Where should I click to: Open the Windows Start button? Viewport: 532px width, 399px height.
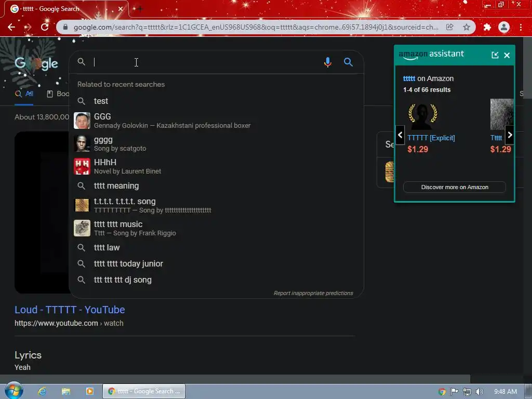tap(14, 391)
